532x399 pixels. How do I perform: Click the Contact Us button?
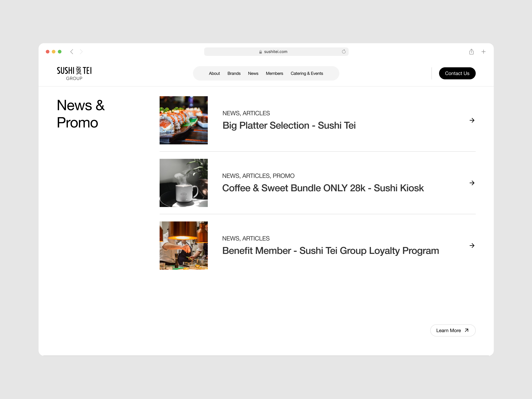[457, 73]
